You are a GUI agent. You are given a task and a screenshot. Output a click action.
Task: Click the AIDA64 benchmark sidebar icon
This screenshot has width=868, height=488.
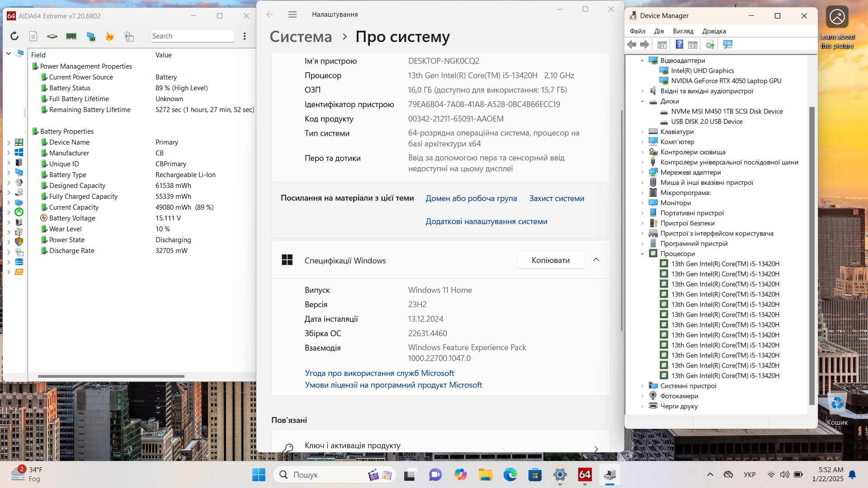(19, 272)
